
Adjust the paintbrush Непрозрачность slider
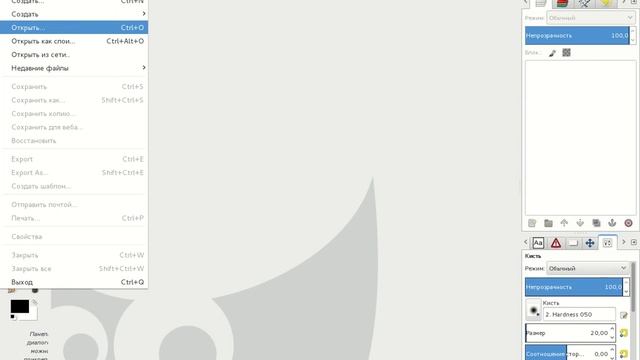click(573, 287)
